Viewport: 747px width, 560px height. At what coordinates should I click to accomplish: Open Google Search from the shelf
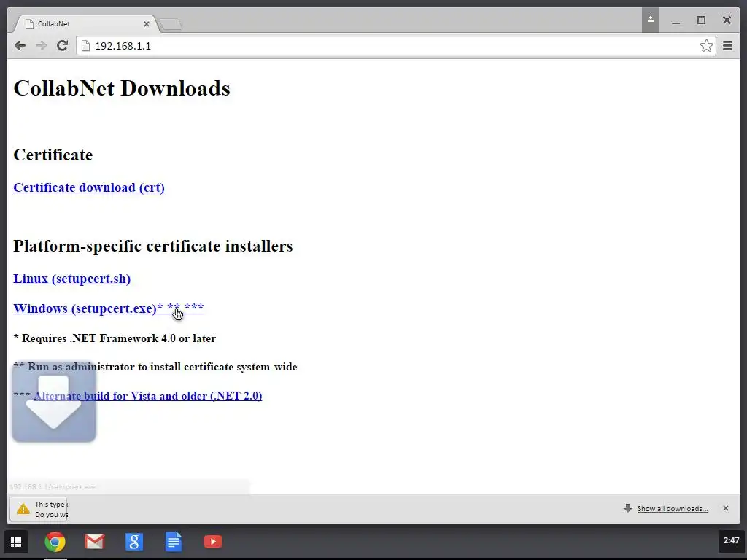click(134, 542)
